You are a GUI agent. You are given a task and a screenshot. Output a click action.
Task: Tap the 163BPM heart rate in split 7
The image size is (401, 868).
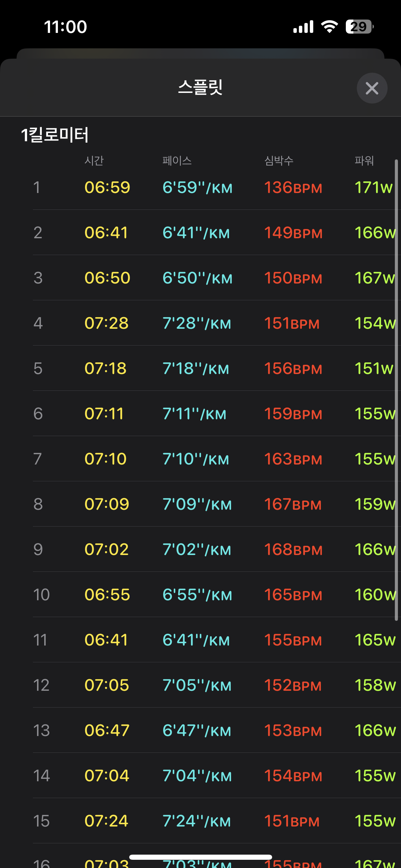pos(293,459)
